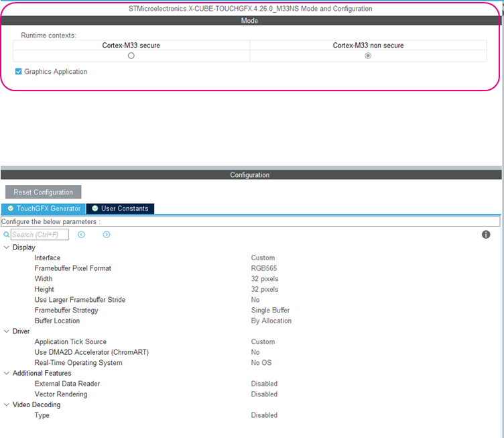
Task: Go to previous search result arrow
Action: [x=81, y=235]
